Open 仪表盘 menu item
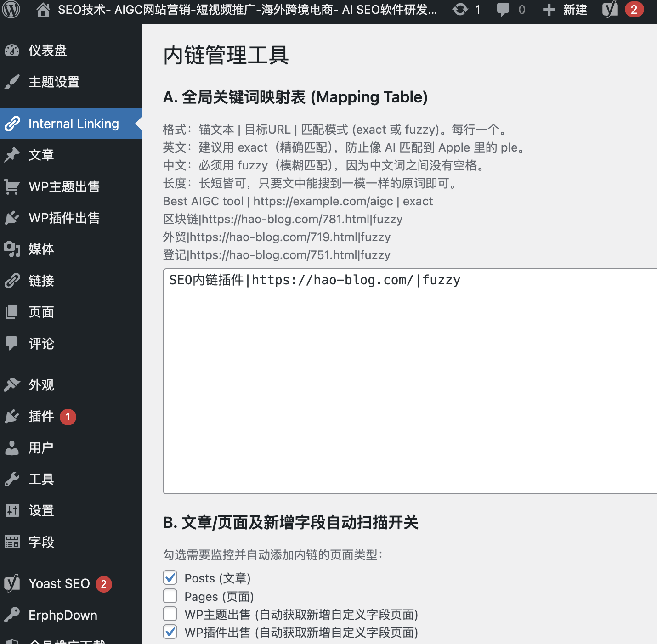 (x=48, y=51)
